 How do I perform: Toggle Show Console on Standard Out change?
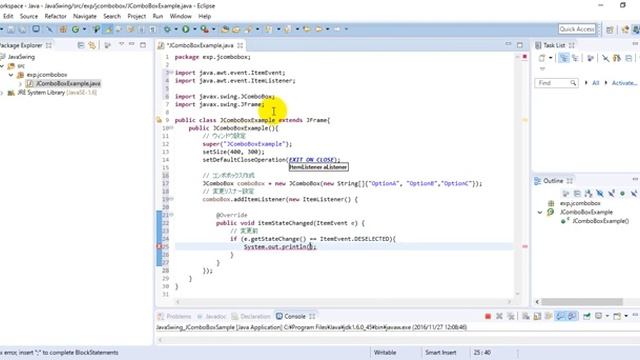pyautogui.click(x=560, y=316)
